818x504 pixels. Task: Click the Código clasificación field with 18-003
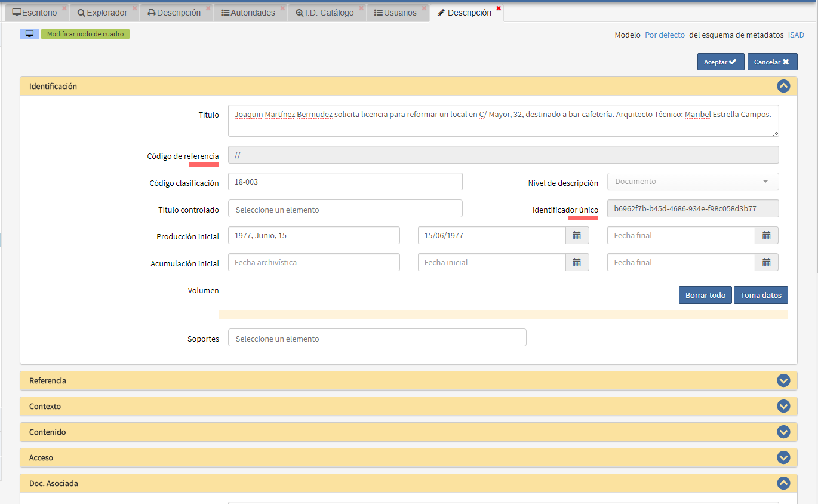[345, 182]
